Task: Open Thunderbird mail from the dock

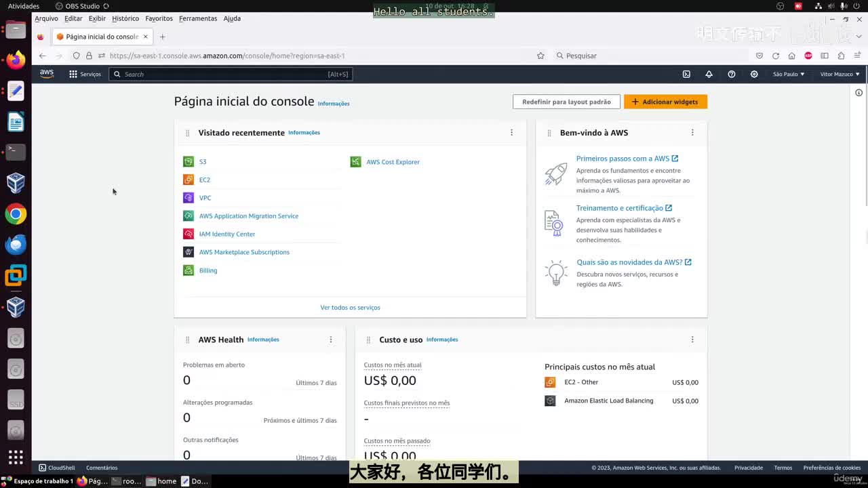Action: (x=16, y=245)
